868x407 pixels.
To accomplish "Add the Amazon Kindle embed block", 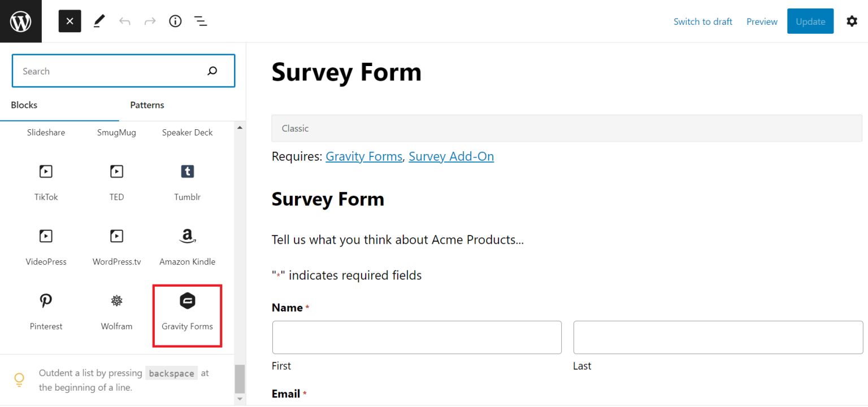I will click(187, 246).
